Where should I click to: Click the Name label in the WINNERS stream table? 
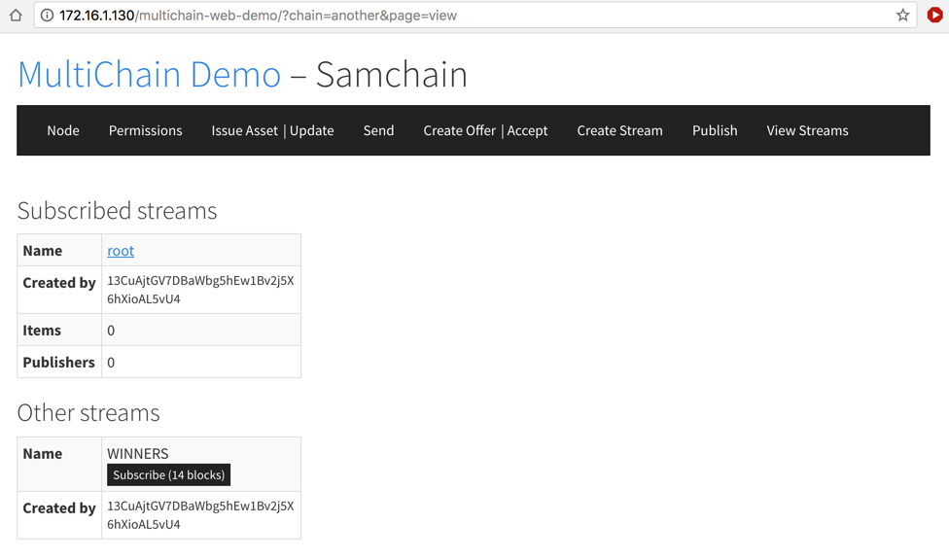click(43, 453)
